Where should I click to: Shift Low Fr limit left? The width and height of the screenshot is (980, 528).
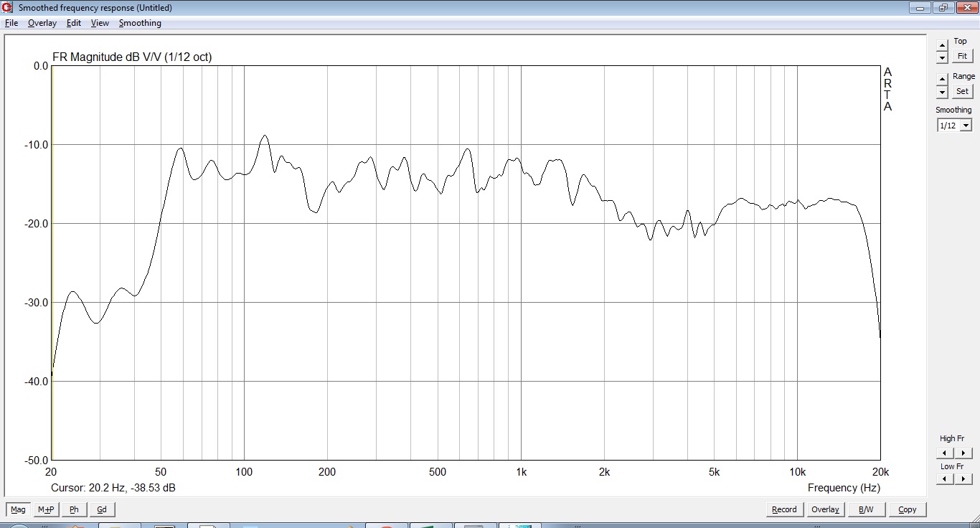[945, 478]
